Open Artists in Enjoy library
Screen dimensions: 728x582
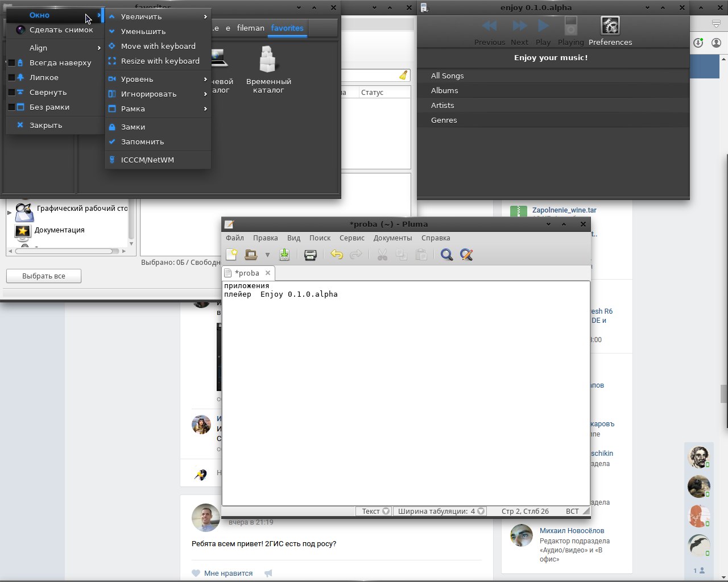[x=553, y=106]
